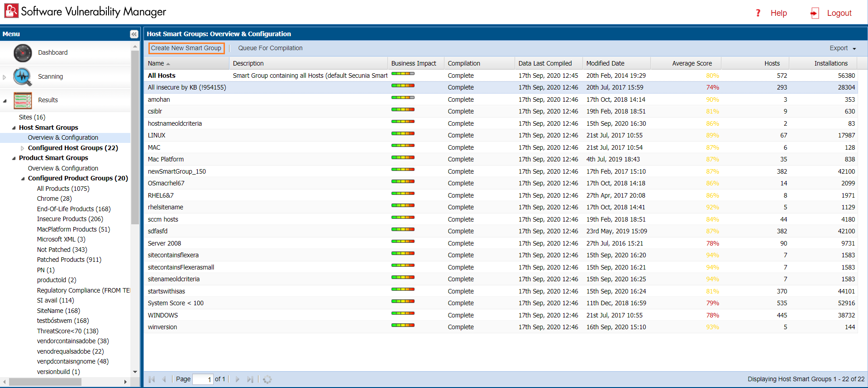
Task: Click '74%' average score value
Action: click(x=712, y=87)
